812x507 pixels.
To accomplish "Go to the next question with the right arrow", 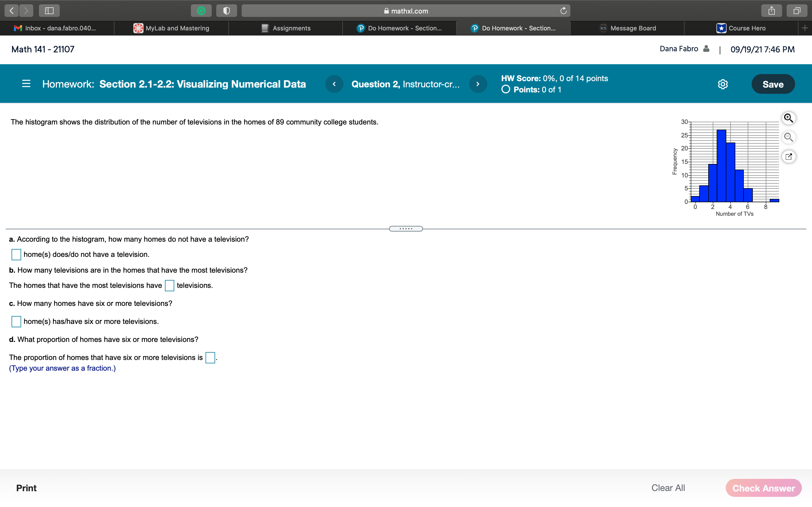I will pos(478,84).
